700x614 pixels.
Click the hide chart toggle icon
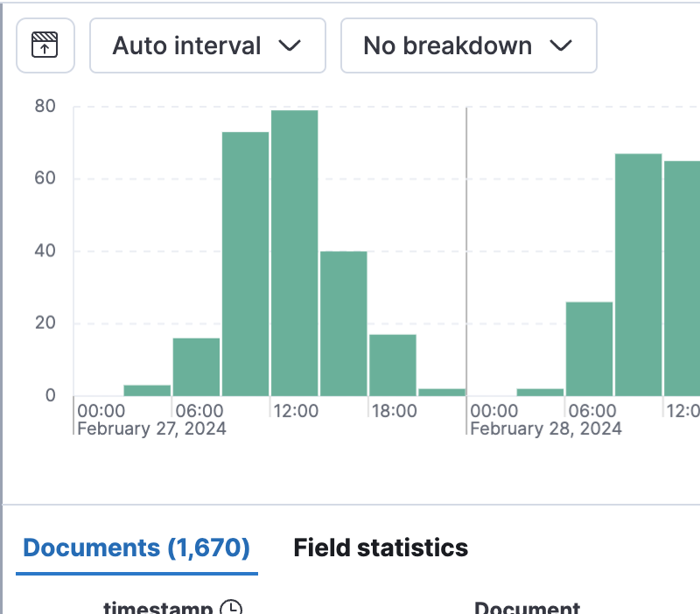click(x=45, y=45)
